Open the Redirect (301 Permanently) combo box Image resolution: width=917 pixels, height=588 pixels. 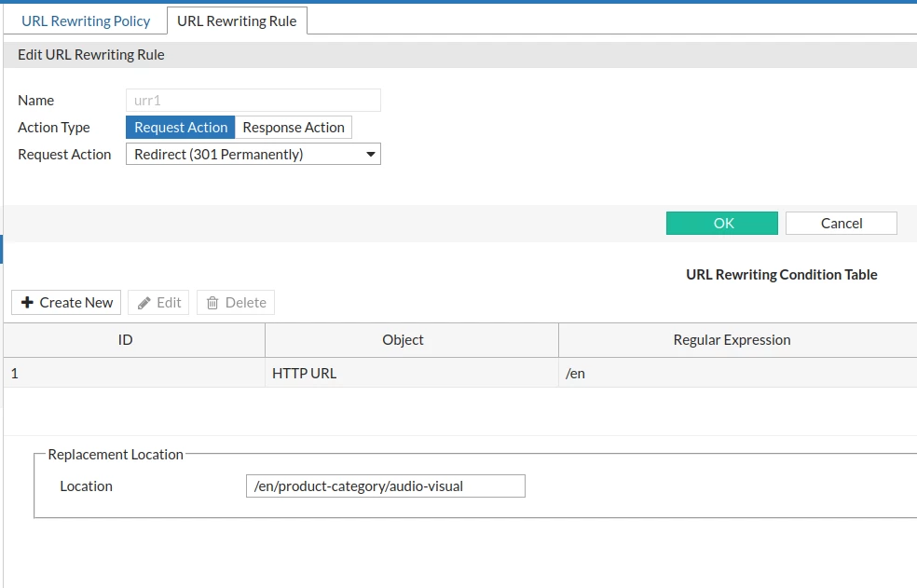(x=253, y=155)
